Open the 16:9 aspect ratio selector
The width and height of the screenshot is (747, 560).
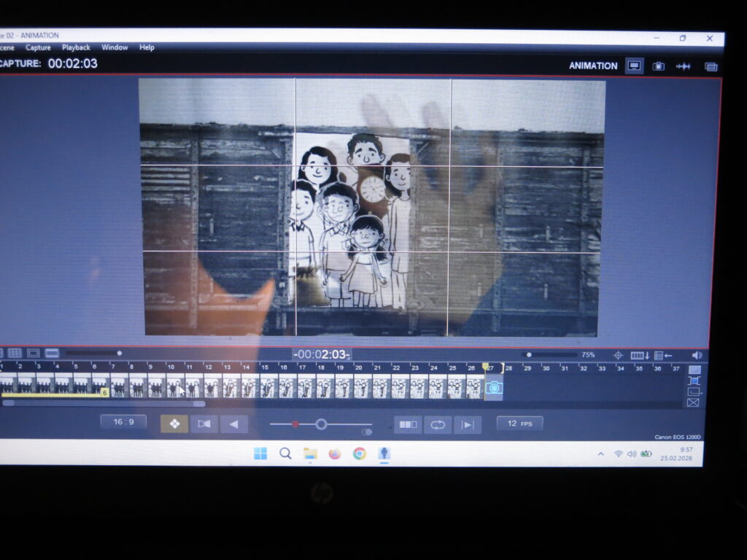123,422
